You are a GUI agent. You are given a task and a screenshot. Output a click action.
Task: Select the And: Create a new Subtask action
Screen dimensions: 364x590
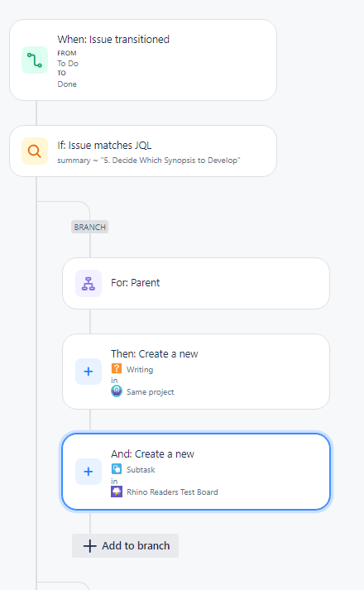click(x=196, y=472)
